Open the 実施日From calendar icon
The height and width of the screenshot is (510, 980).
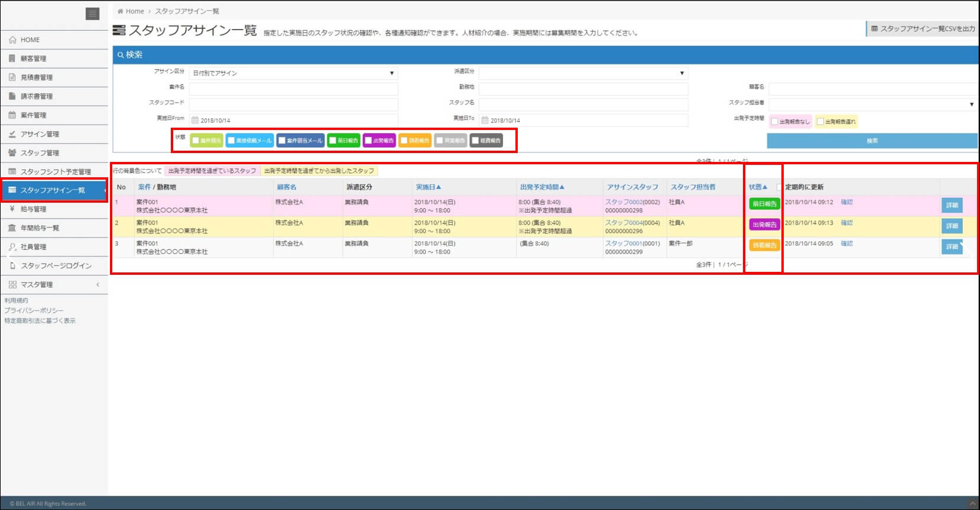click(x=194, y=120)
